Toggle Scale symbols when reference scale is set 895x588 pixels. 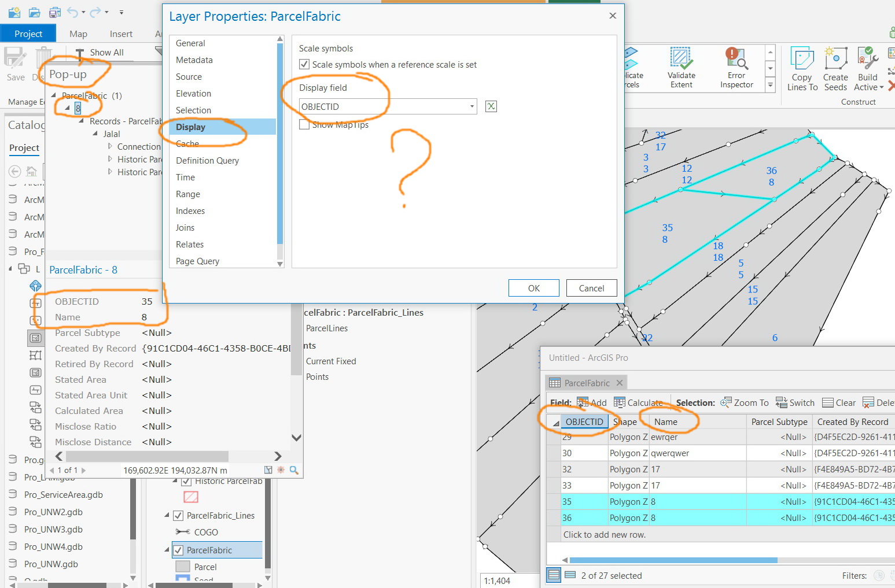[x=304, y=64]
